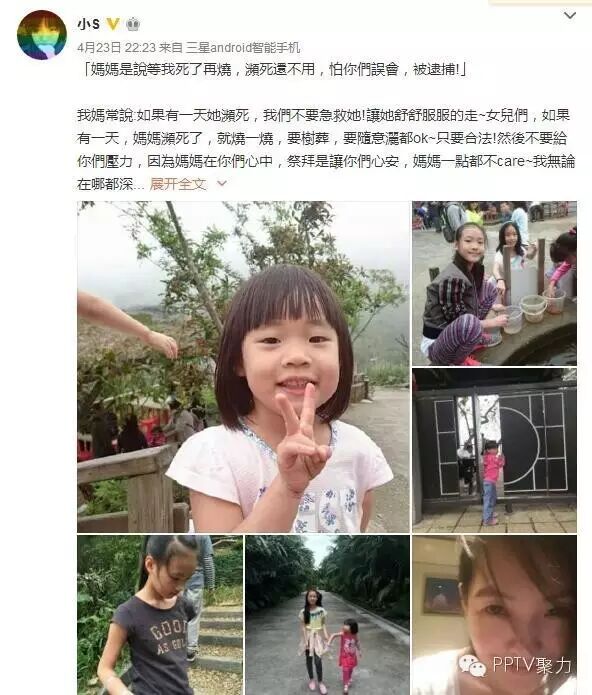Click the WeChat logo watermark icon

pos(472,665)
